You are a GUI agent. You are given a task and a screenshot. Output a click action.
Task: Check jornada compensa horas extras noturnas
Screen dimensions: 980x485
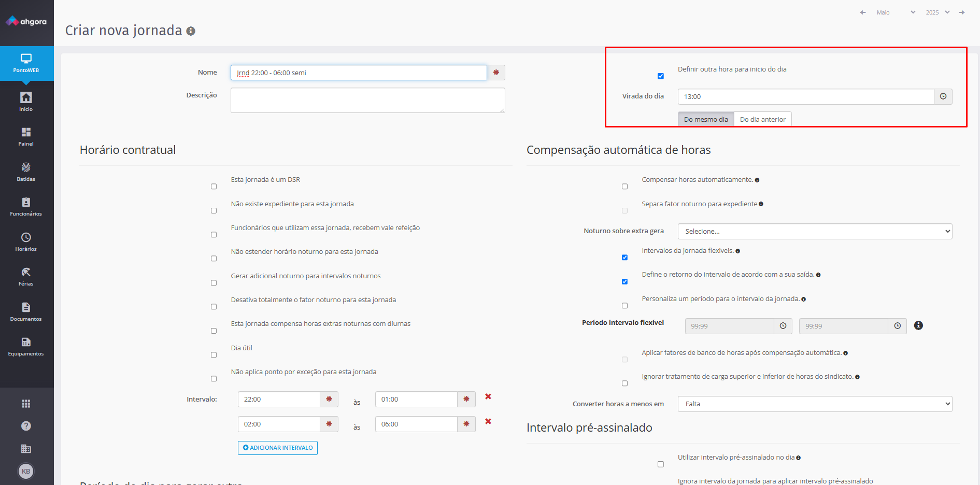click(214, 331)
